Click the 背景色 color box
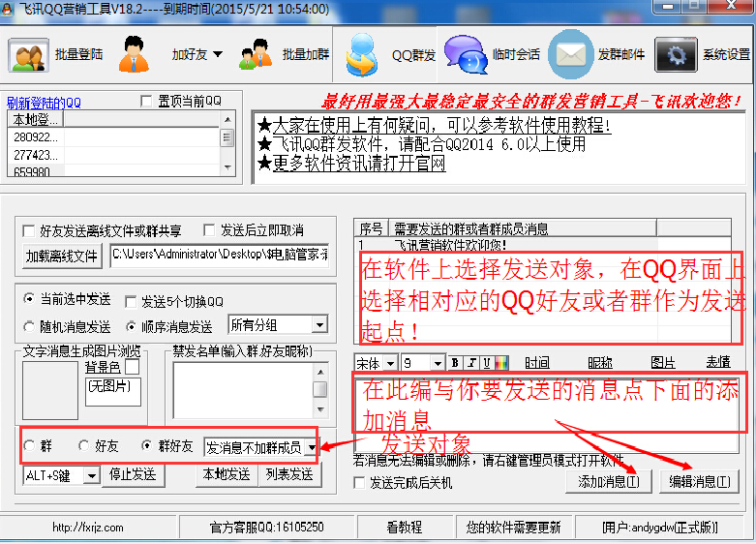The height and width of the screenshot is (544, 756). 132,367
